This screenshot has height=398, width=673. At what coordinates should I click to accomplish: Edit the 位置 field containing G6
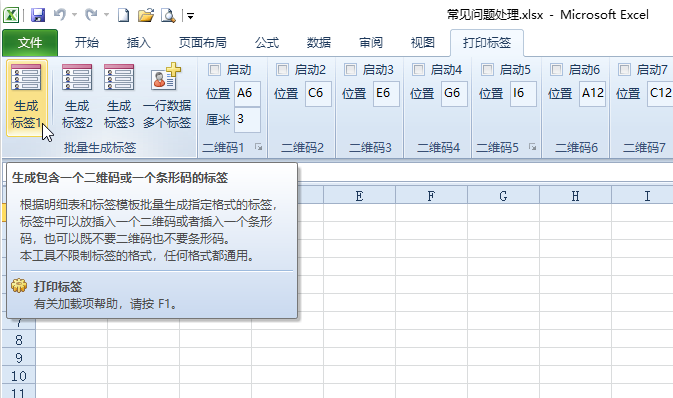[454, 93]
